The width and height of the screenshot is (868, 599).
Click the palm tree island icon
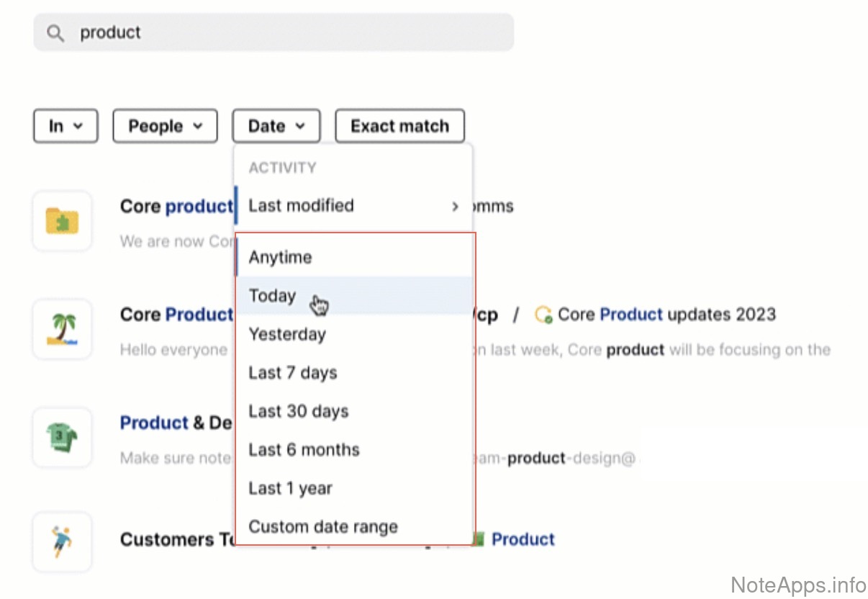click(63, 329)
